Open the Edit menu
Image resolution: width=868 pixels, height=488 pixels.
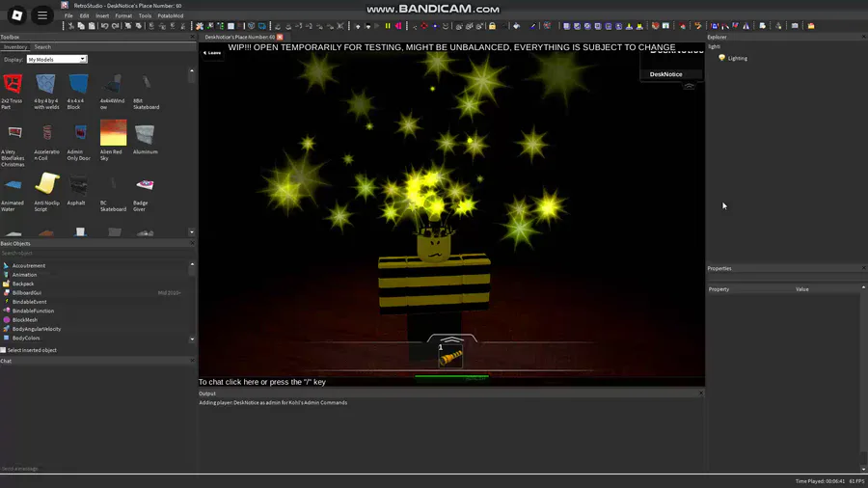84,15
